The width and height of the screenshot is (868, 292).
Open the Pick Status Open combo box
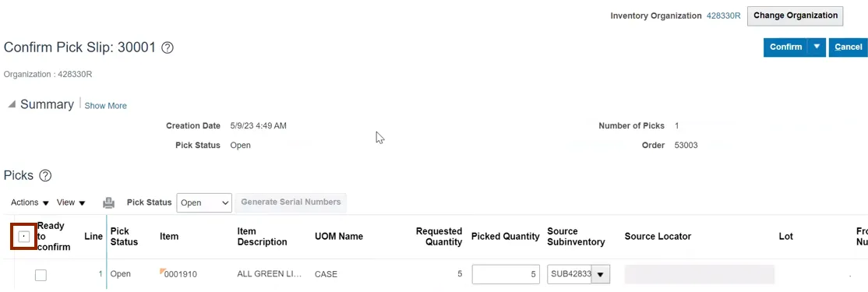[203, 203]
